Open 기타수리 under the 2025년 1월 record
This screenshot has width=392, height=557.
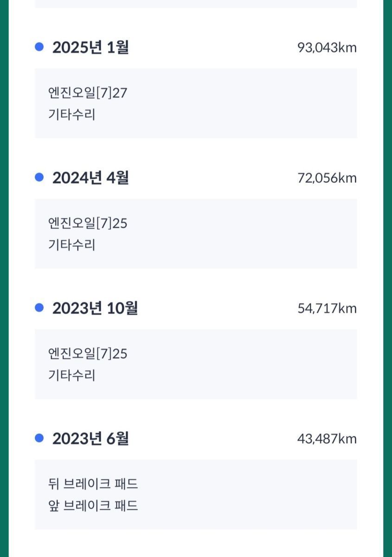71,114
